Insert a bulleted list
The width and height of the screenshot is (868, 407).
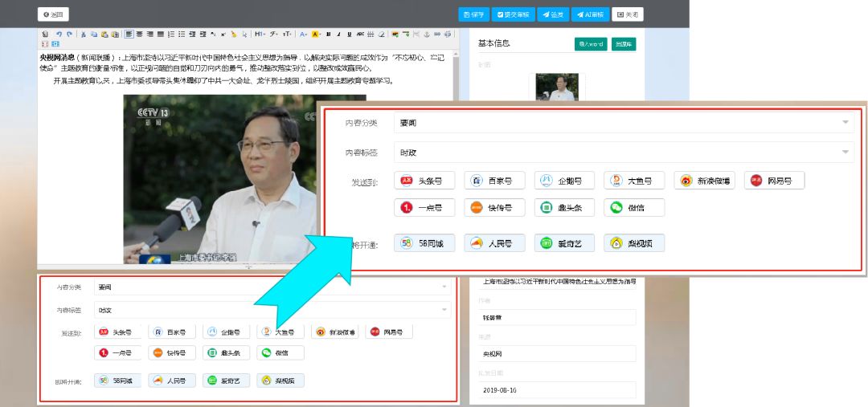[x=182, y=35]
